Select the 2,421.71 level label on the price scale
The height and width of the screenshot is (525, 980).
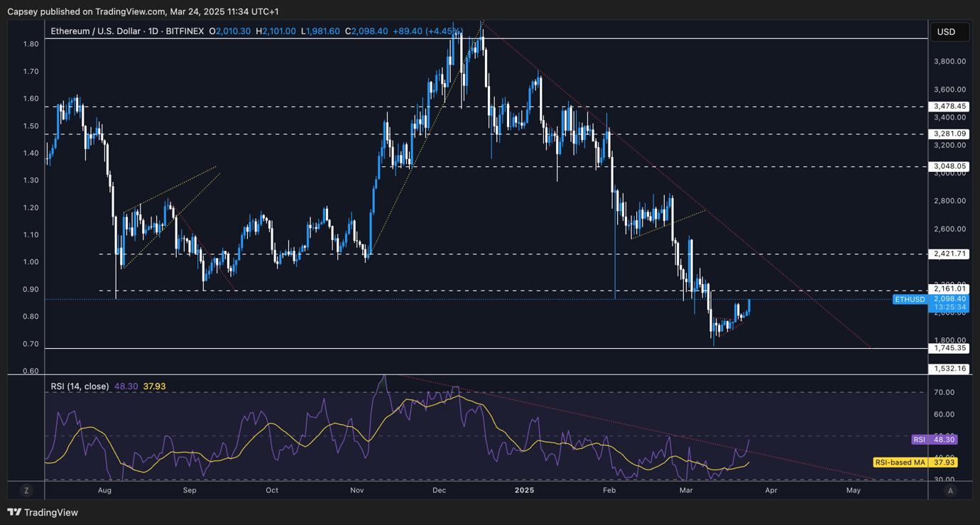(x=949, y=254)
